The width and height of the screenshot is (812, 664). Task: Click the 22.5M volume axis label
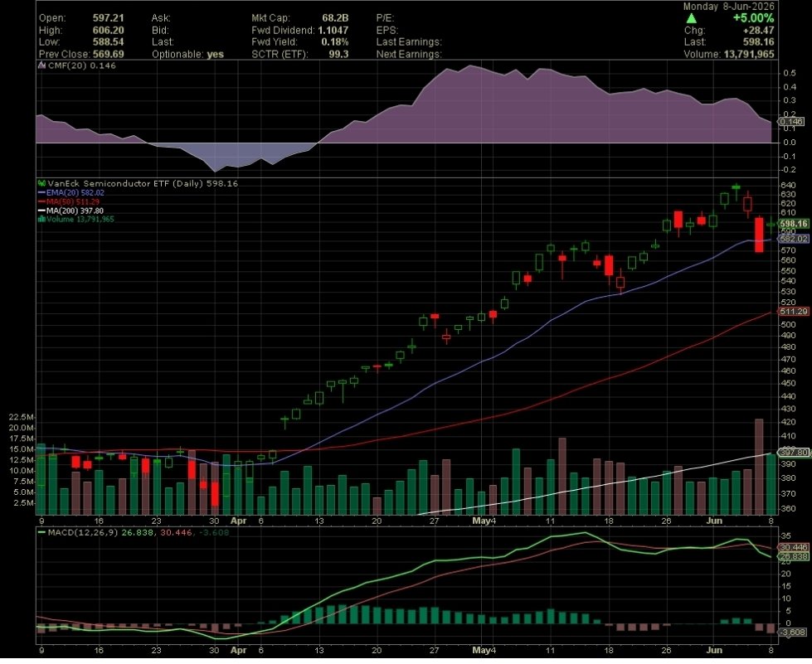tap(22, 417)
